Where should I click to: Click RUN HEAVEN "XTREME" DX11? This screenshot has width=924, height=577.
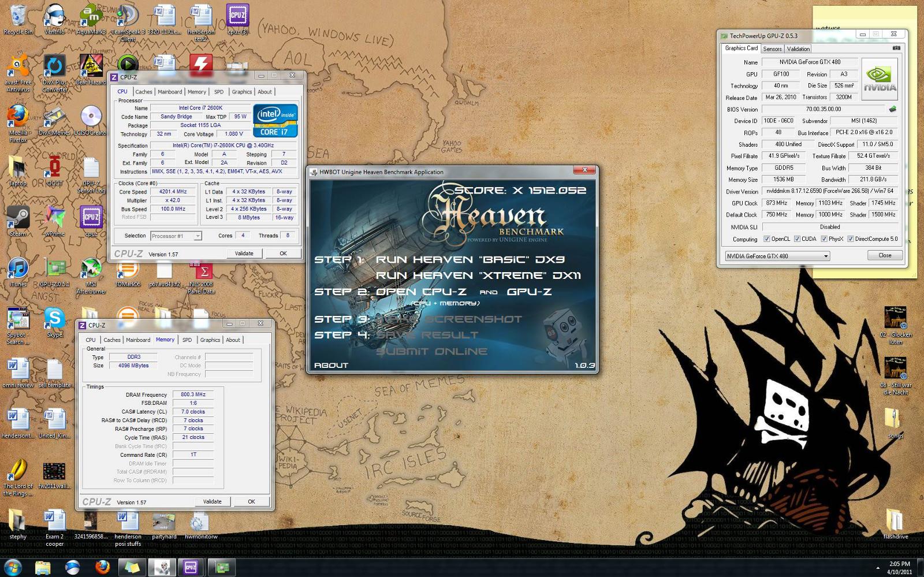pyautogui.click(x=478, y=276)
